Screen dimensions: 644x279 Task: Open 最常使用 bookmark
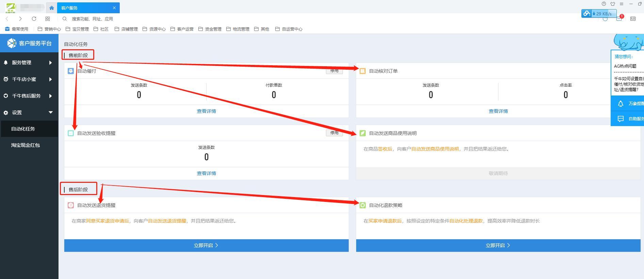pyautogui.click(x=17, y=29)
